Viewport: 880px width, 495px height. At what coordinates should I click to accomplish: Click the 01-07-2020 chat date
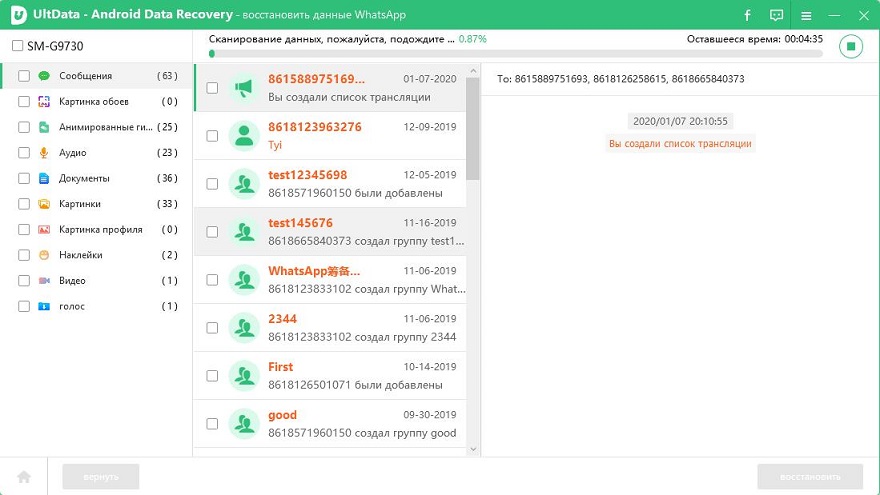[430, 79]
